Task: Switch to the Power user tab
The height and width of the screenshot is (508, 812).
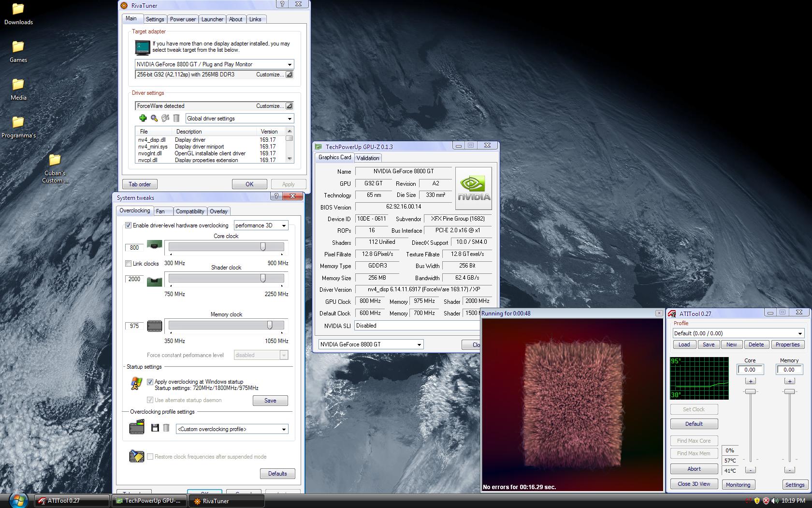Action: pyautogui.click(x=183, y=19)
